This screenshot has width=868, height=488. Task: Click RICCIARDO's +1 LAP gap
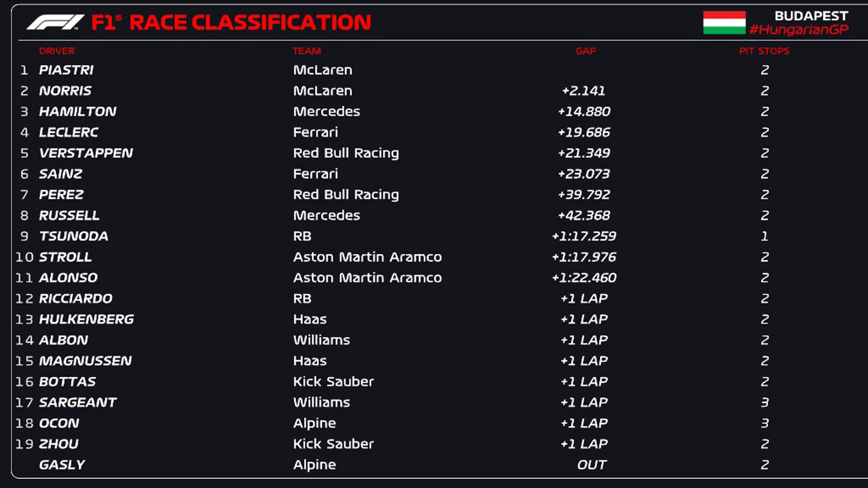[583, 299]
